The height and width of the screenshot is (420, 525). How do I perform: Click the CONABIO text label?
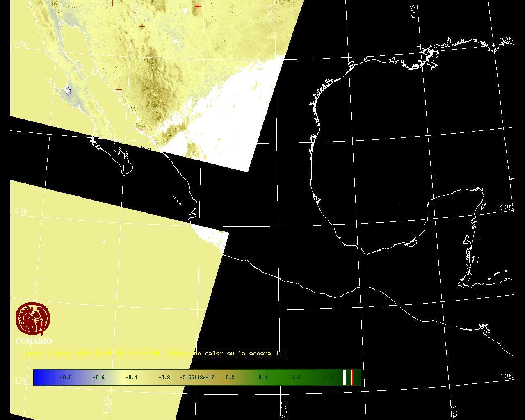34,341
